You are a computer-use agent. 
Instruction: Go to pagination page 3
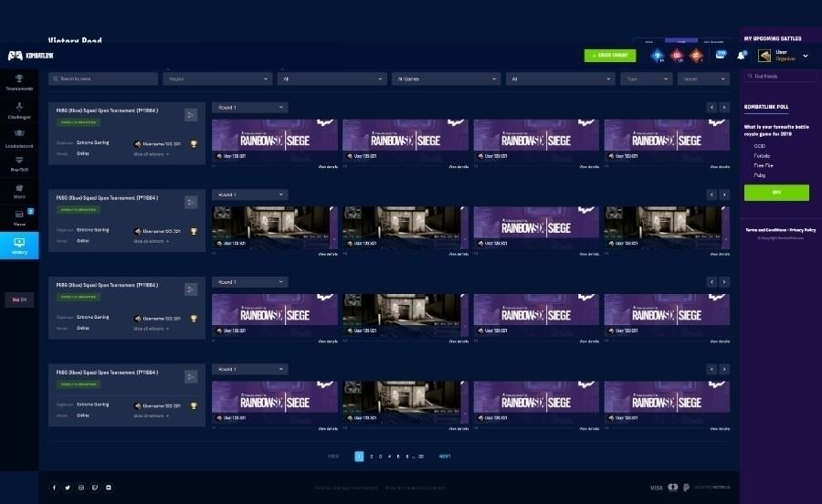point(380,457)
